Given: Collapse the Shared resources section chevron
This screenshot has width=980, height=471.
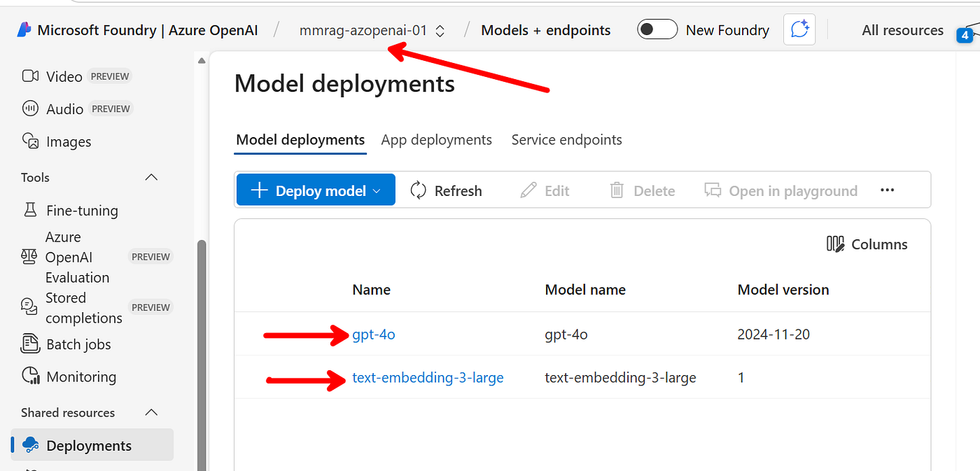Looking at the screenshot, I should click(x=151, y=412).
